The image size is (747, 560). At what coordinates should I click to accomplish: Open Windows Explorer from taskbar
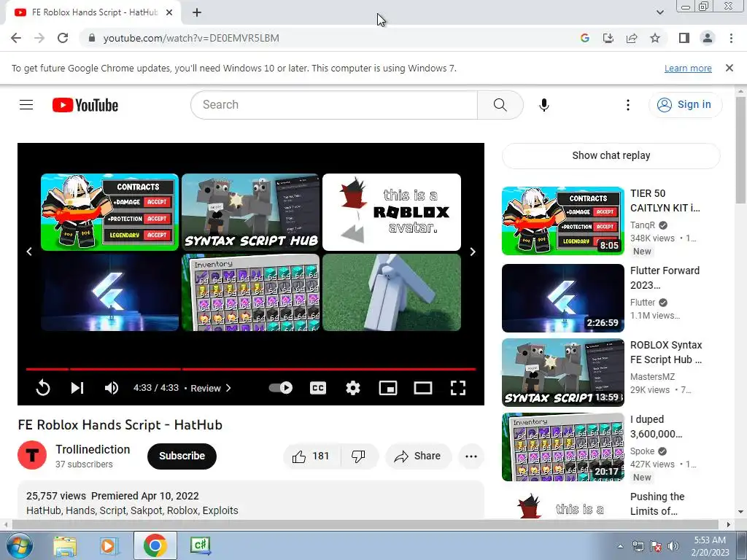[65, 545]
